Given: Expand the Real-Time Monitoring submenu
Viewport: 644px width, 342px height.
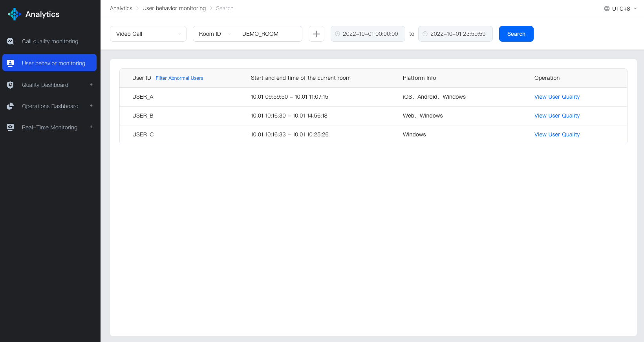Looking at the screenshot, I should coord(91,127).
